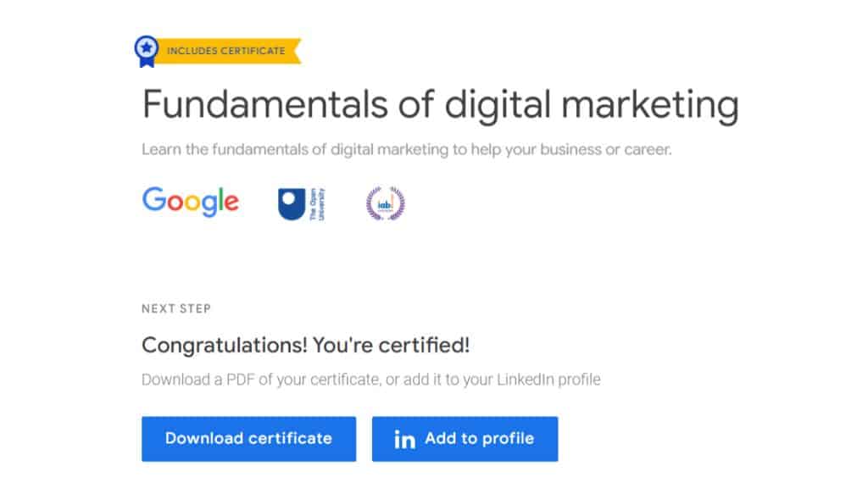Click the Add to profile button
Image resolution: width=868 pixels, height=488 pixels.
coord(465,439)
